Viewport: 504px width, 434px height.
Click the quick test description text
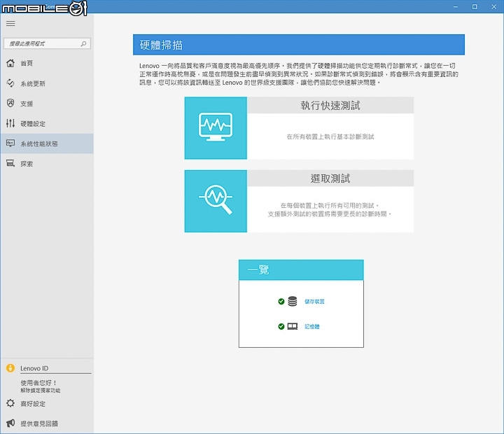point(330,136)
